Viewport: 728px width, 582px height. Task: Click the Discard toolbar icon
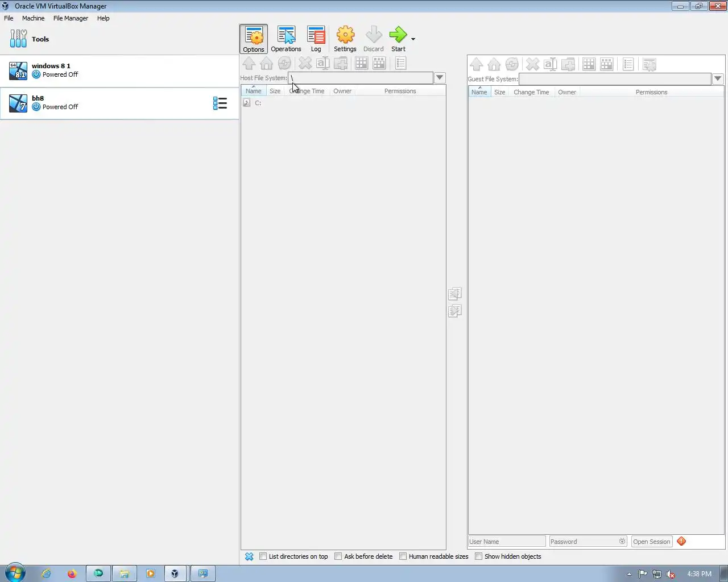[374, 39]
